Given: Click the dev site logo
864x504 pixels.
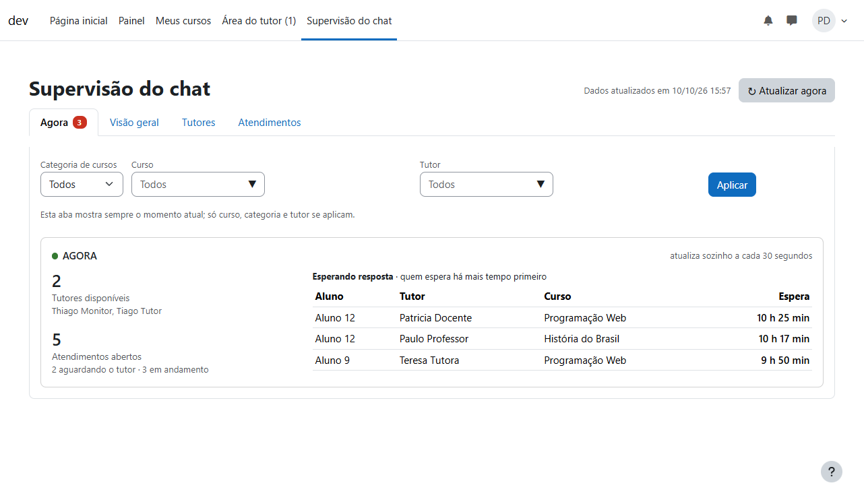Looking at the screenshot, I should 18,20.
